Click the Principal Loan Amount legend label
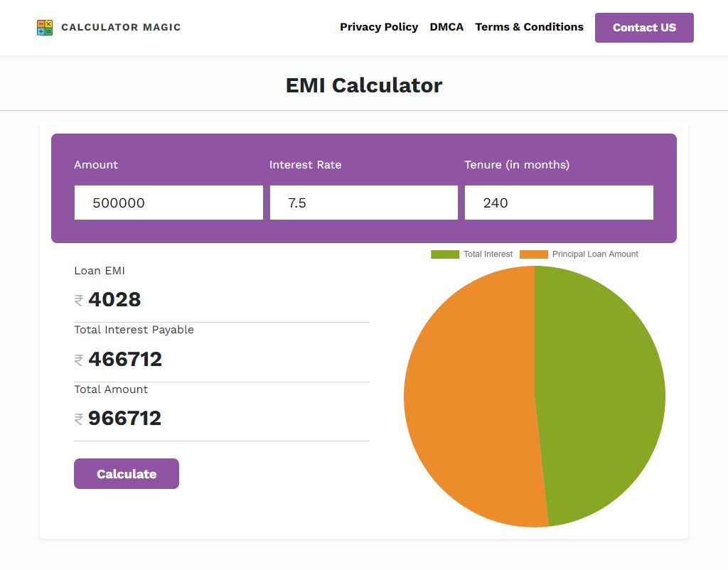The height and width of the screenshot is (570, 728). (595, 254)
